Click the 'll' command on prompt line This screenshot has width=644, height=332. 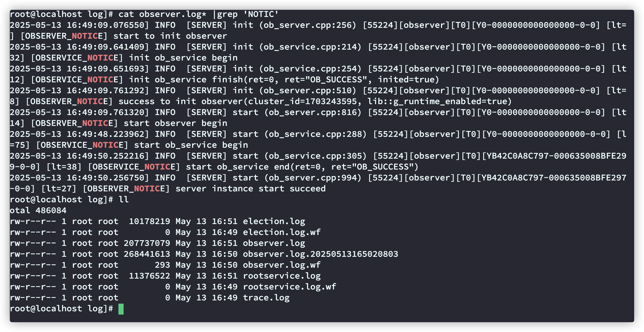(123, 200)
